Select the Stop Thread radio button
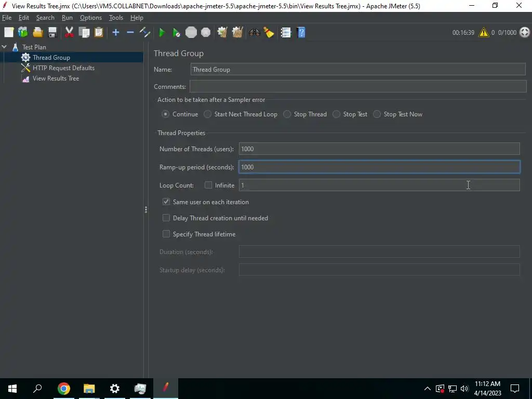This screenshot has width=532, height=399. (x=287, y=114)
